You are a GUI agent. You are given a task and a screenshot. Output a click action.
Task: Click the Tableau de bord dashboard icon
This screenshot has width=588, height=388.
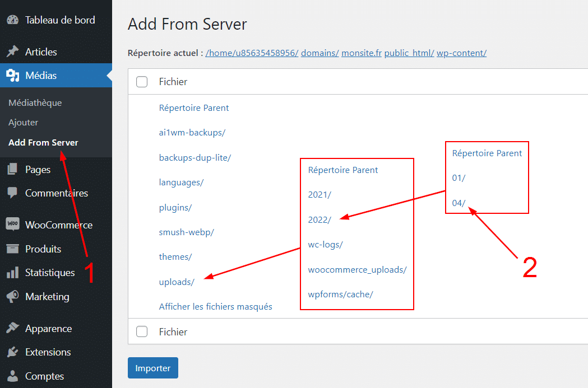click(x=12, y=20)
